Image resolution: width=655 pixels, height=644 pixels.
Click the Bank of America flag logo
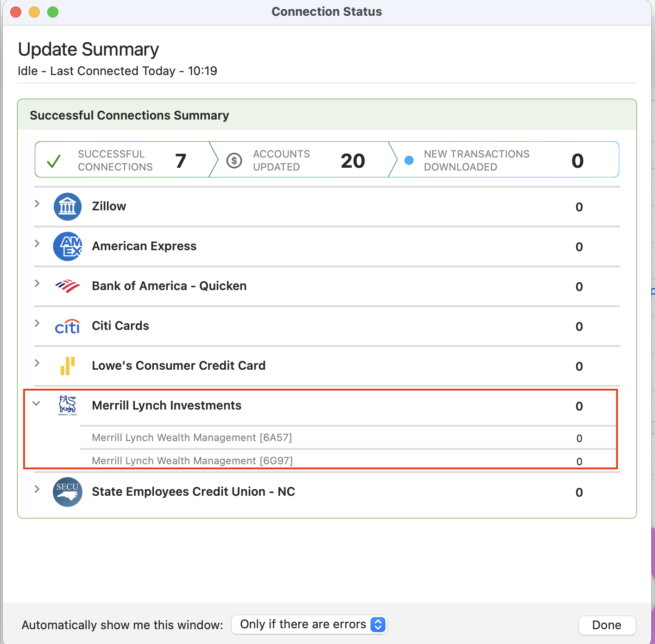[68, 286]
